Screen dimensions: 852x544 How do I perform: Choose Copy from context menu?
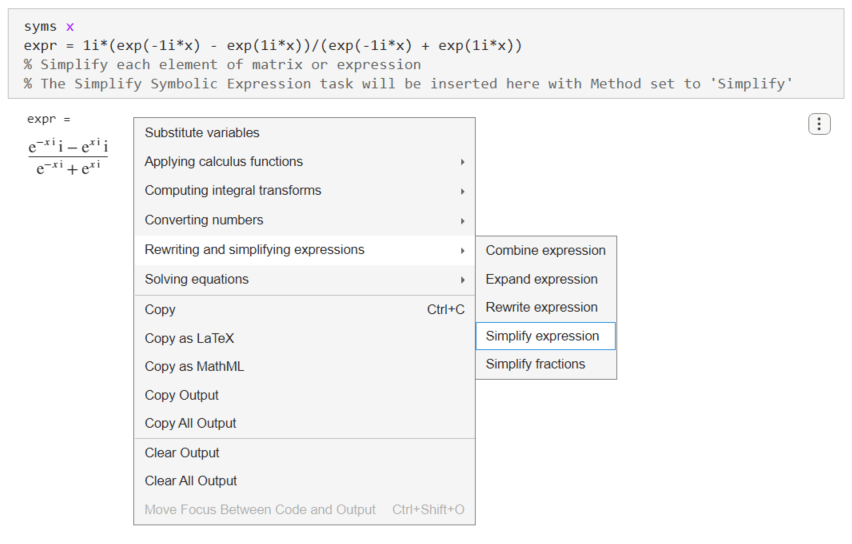point(160,310)
